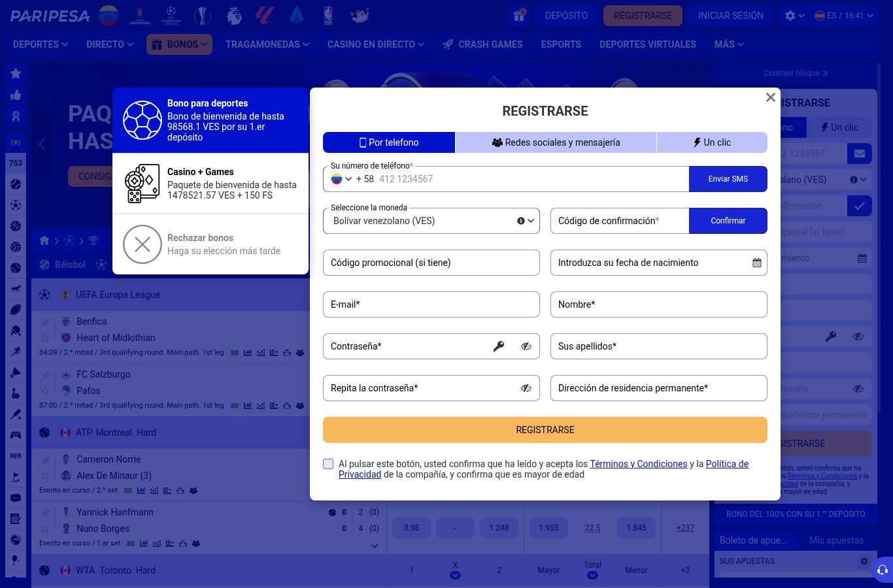Open Deportes Virtuales menu item

pyautogui.click(x=648, y=44)
